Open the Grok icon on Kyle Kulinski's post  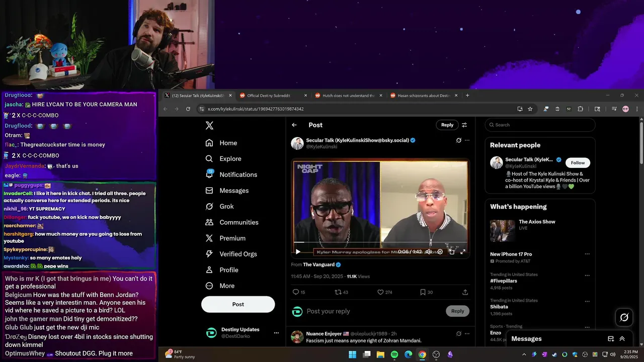click(458, 140)
